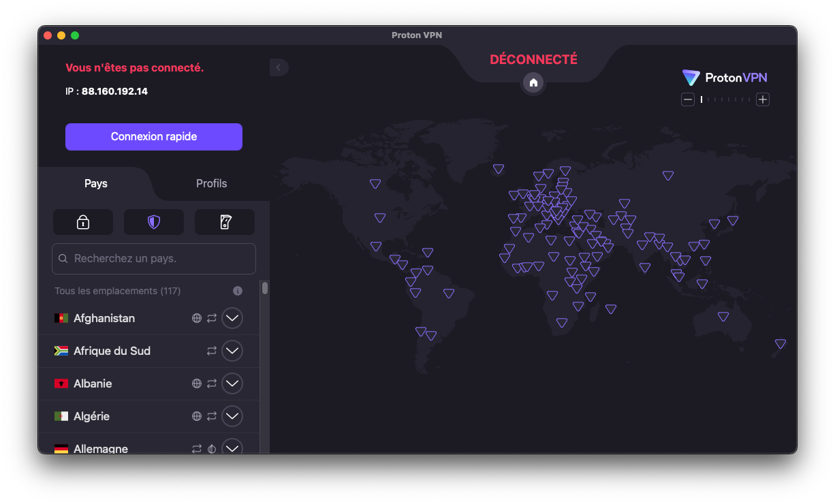835x504 pixels.
Task: Zoom out the map with minus button
Action: pyautogui.click(x=688, y=99)
